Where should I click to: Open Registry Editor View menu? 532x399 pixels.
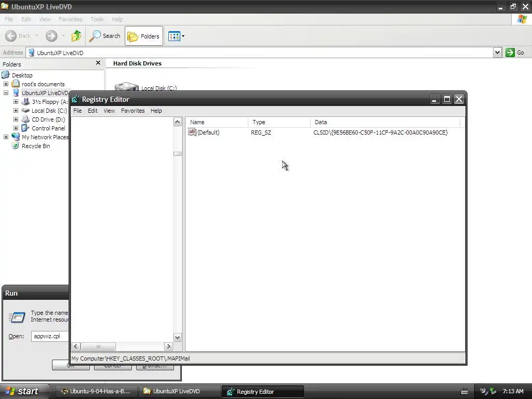coord(109,111)
